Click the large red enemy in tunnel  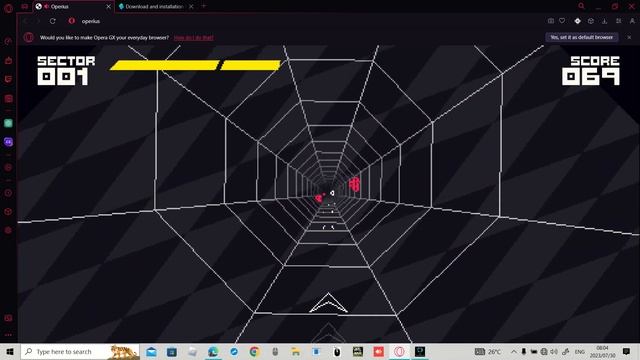click(354, 184)
